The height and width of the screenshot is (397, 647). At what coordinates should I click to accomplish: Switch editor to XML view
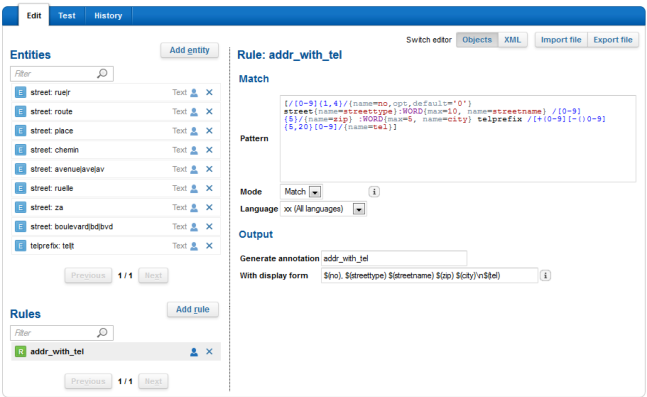(512, 40)
